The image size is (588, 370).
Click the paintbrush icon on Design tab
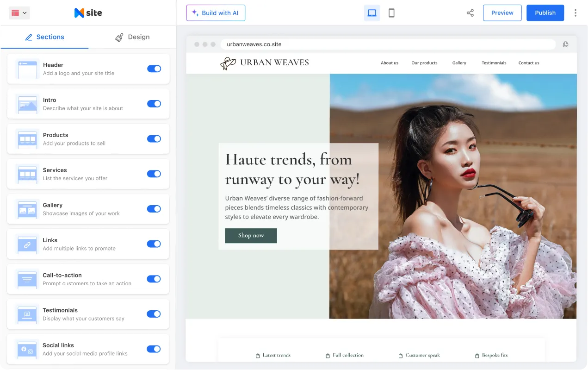[x=119, y=37]
